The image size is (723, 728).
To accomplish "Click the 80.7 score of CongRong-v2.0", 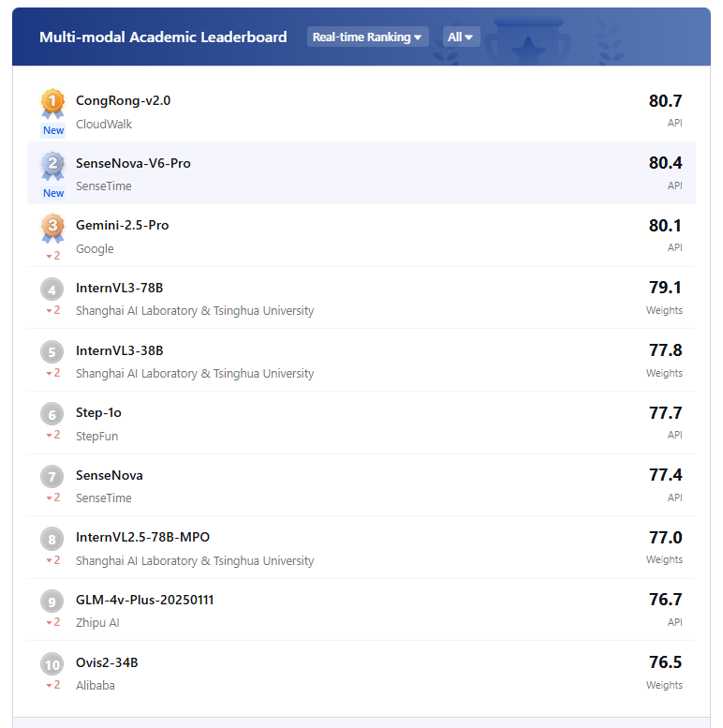I will [665, 101].
